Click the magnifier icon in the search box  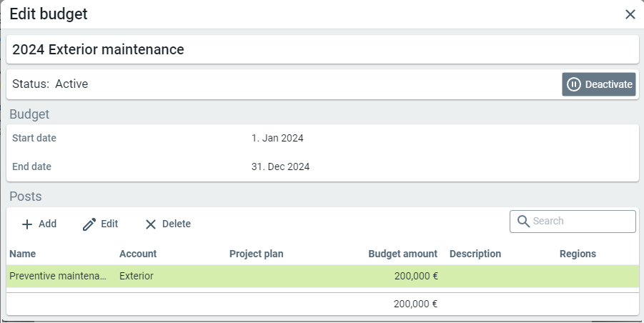pos(522,222)
